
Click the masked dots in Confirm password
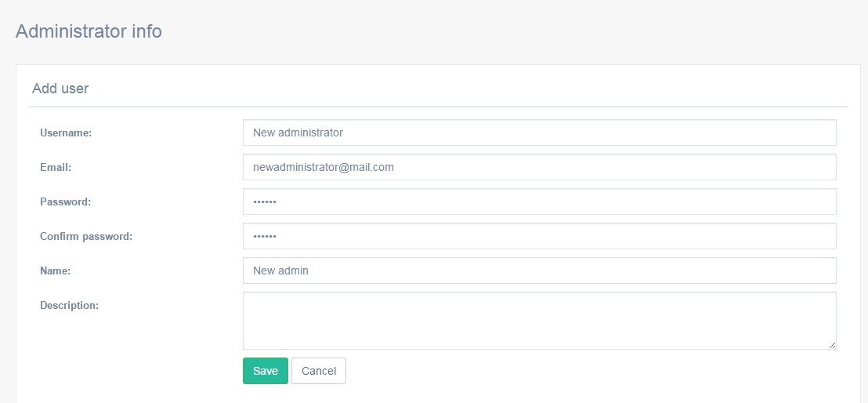[x=265, y=237]
